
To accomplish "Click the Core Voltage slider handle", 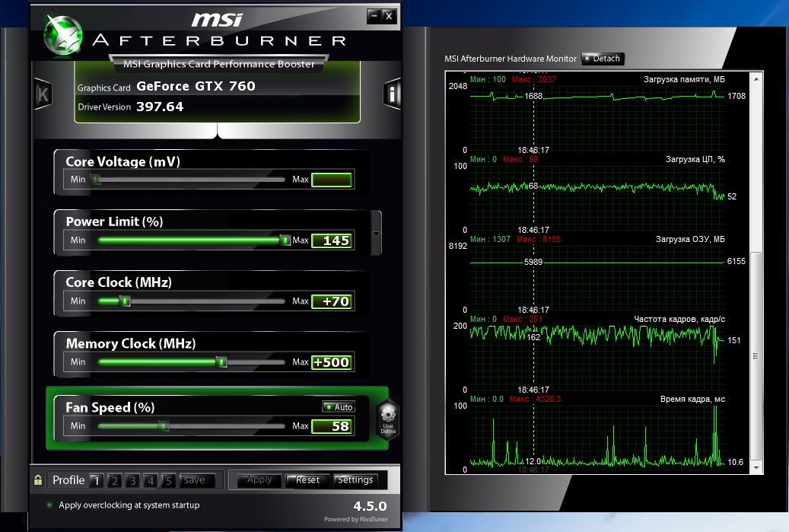I will (95, 179).
